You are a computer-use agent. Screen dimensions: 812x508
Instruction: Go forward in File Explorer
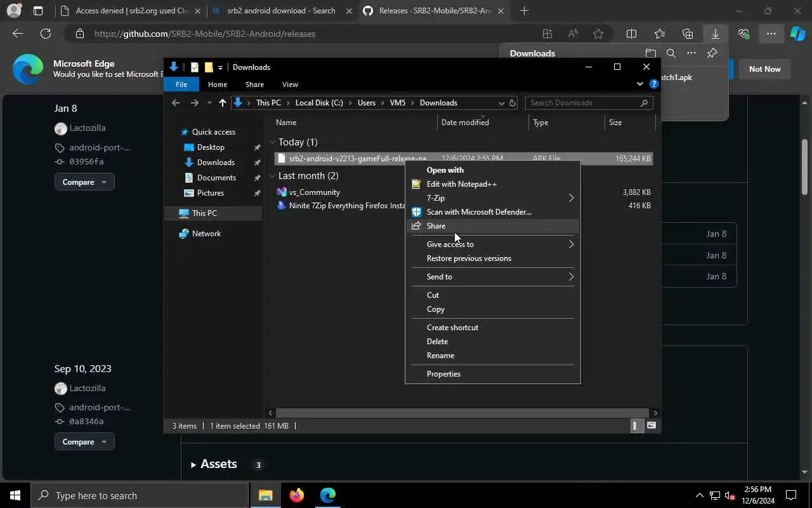tap(195, 103)
